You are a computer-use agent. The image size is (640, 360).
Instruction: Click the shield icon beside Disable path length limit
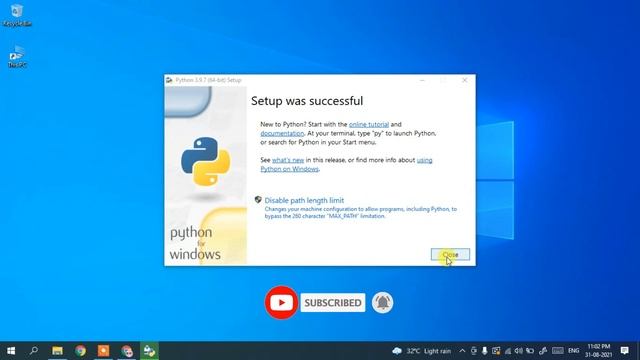(x=258, y=200)
